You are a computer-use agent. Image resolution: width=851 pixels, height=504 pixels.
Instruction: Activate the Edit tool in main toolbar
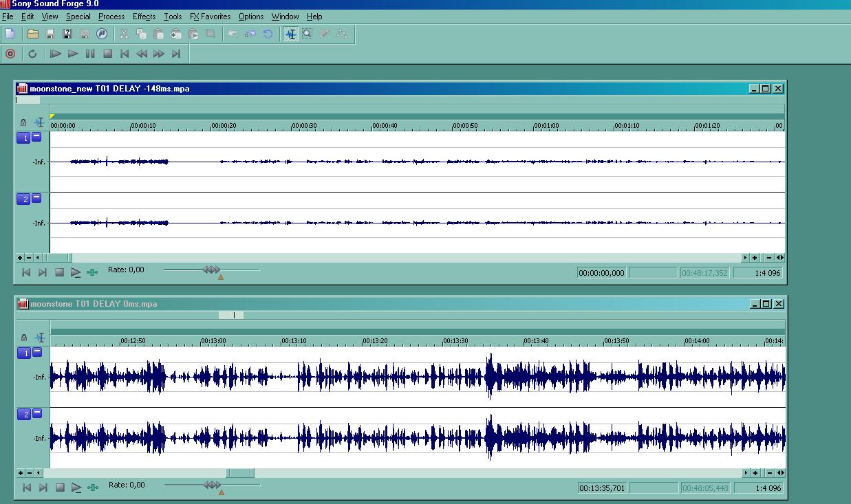290,34
